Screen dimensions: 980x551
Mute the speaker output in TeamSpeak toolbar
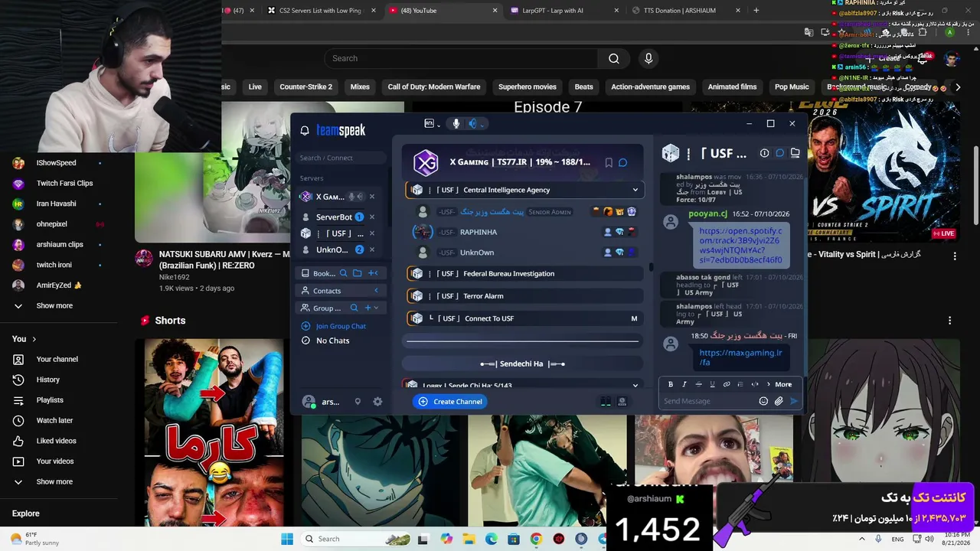click(x=472, y=124)
